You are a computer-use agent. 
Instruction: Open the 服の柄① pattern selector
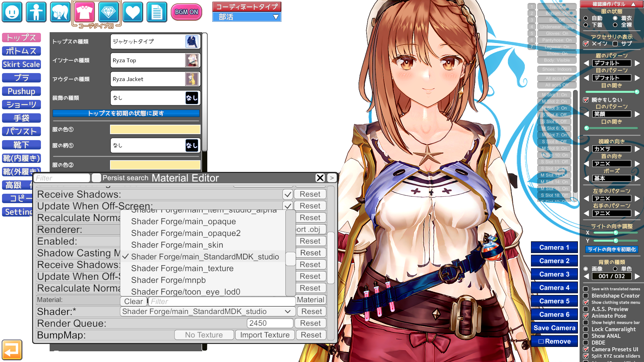(156, 145)
